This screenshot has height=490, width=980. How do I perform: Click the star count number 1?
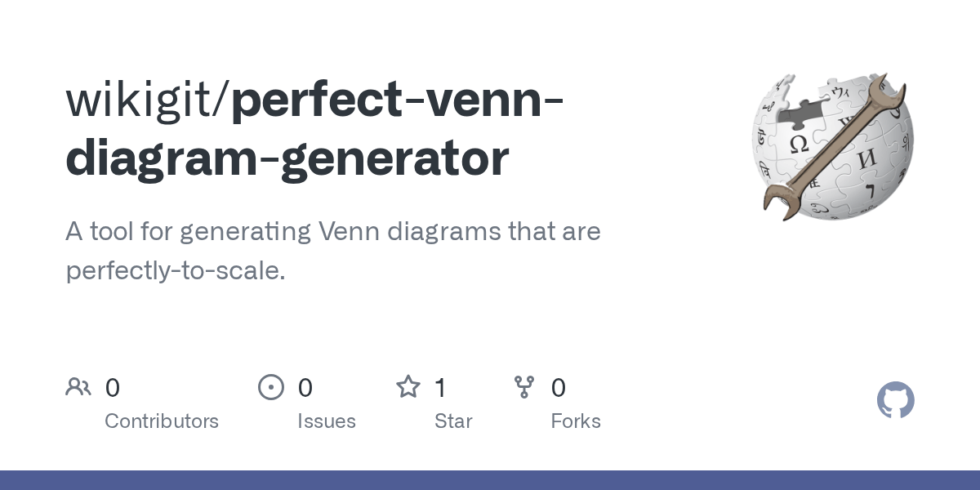pyautogui.click(x=441, y=388)
